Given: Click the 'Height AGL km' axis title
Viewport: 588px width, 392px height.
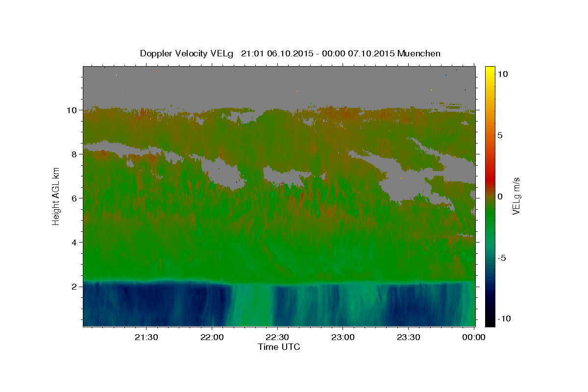Looking at the screenshot, I should [x=56, y=196].
